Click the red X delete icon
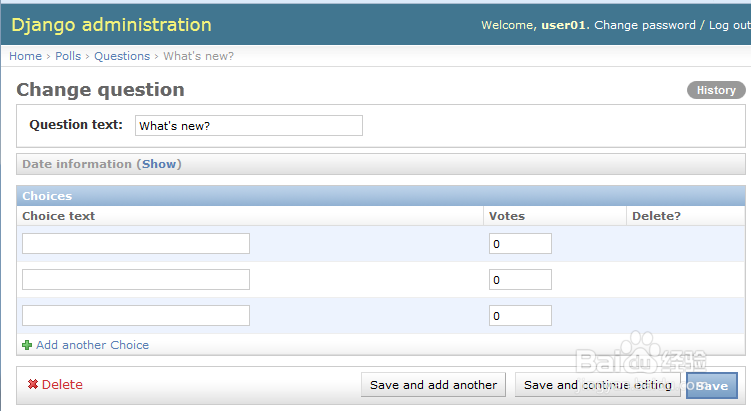 (x=33, y=384)
